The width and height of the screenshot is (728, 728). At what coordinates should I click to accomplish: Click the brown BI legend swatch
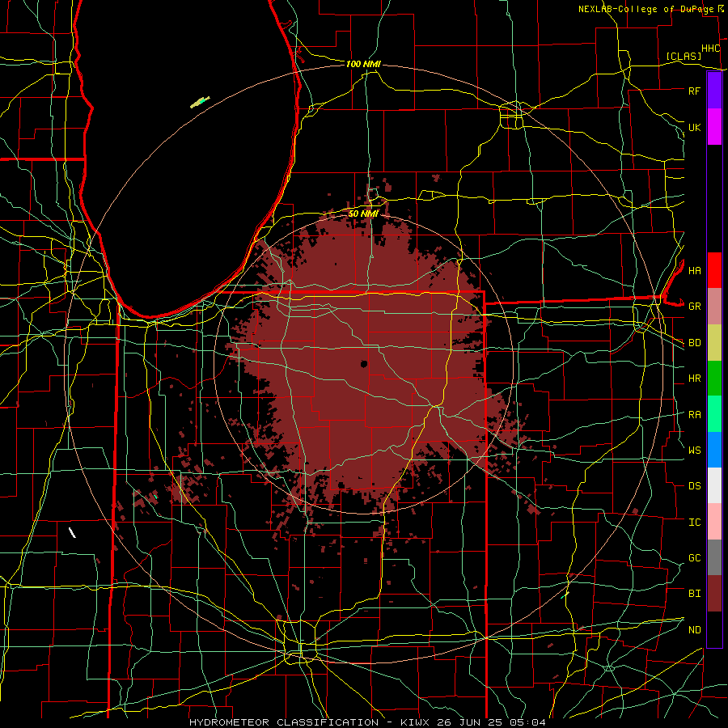click(714, 594)
